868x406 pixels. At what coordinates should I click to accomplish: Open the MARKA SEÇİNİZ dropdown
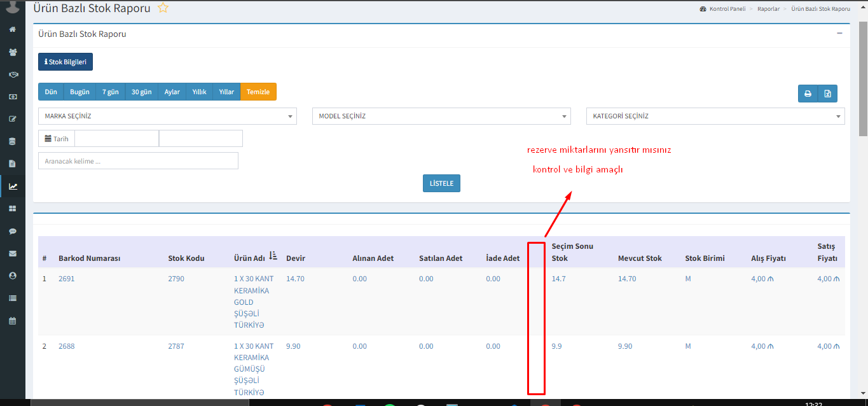tap(167, 116)
